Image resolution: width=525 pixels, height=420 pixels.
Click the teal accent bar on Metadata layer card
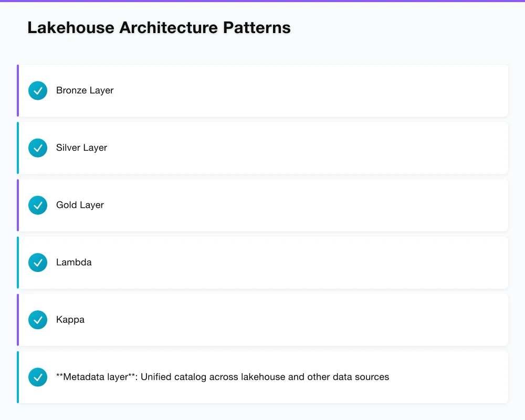(18, 377)
